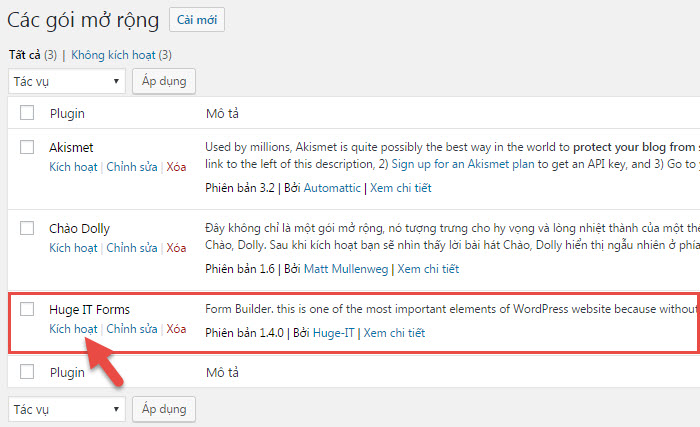This screenshot has width=700, height=427.
Task: Activate Huge IT Forms via Kích hoạt
Action: [73, 329]
